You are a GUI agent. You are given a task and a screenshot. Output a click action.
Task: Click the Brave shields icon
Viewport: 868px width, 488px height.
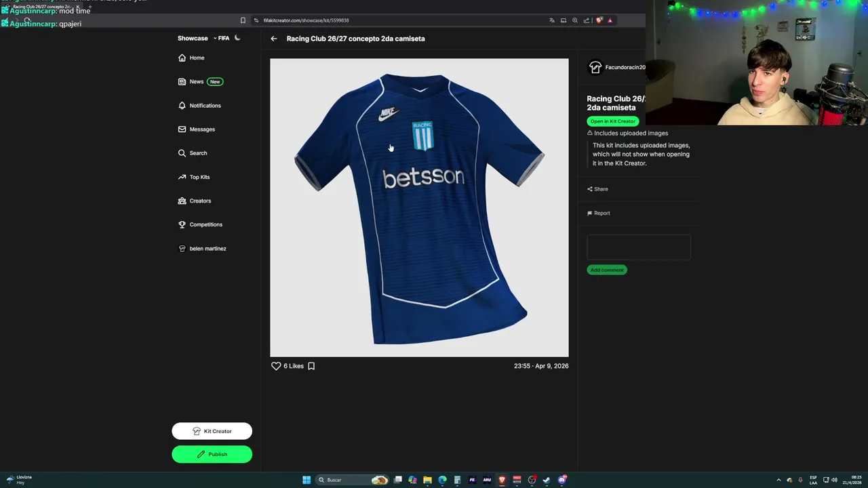point(599,20)
